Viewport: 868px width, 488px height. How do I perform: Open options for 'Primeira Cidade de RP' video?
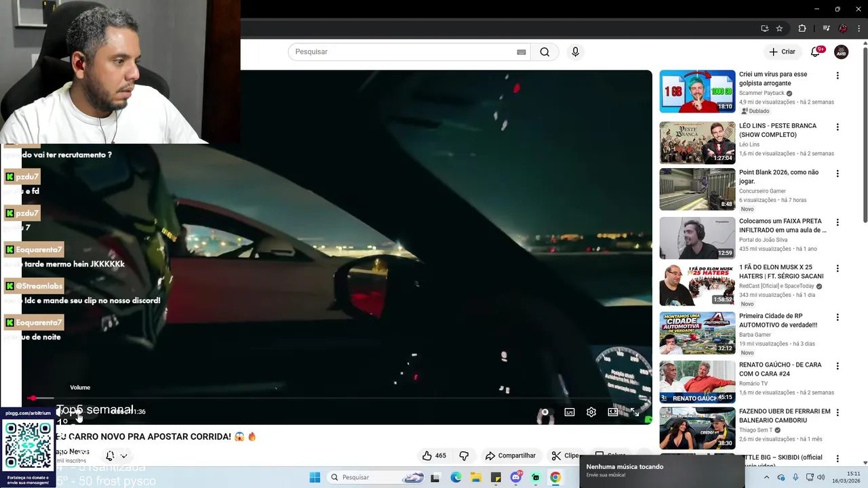837,317
